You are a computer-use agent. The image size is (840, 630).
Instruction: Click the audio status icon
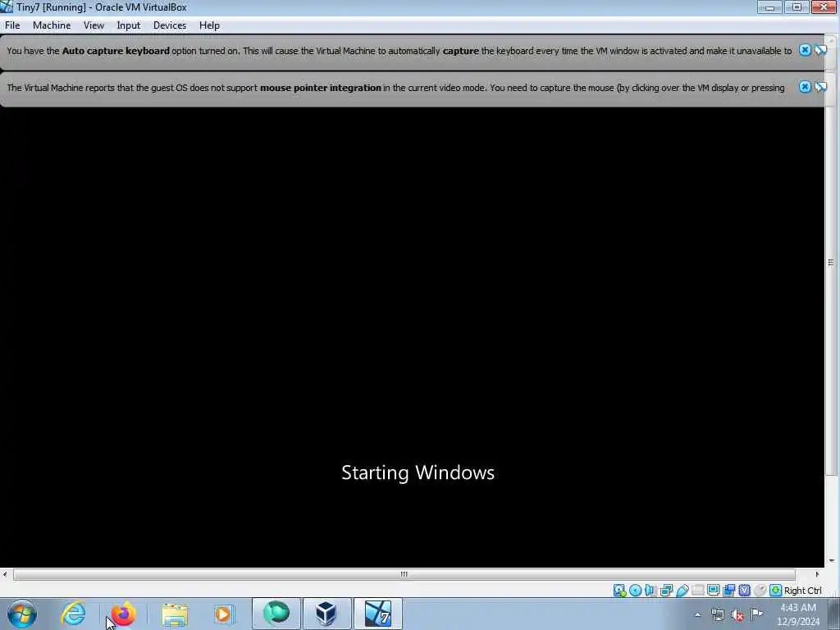click(651, 591)
